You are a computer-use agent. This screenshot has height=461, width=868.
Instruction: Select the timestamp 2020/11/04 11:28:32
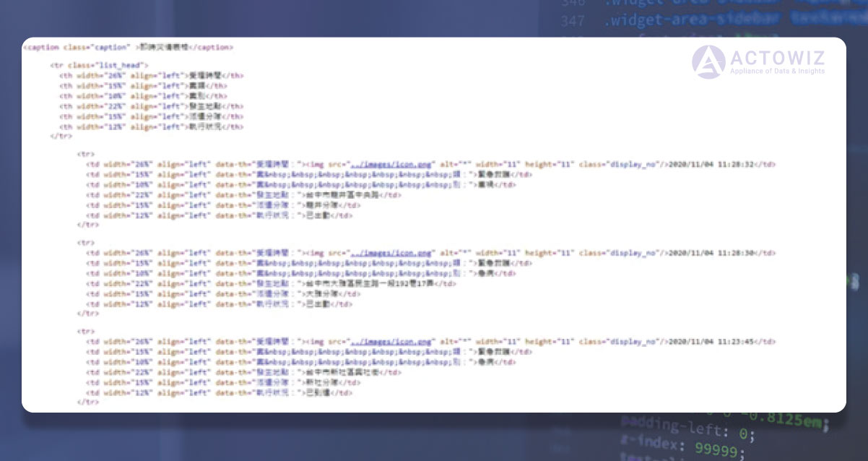coord(712,165)
